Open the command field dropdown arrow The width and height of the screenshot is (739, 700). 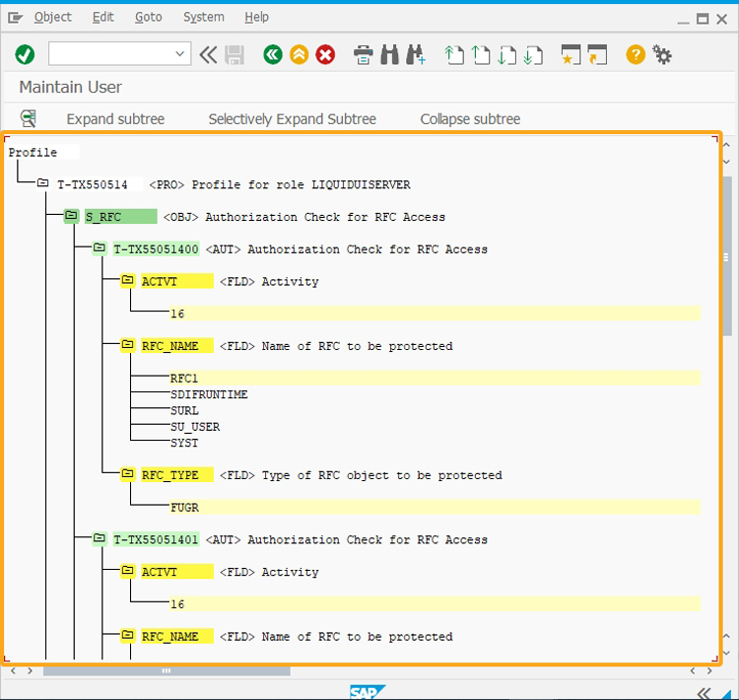(179, 54)
